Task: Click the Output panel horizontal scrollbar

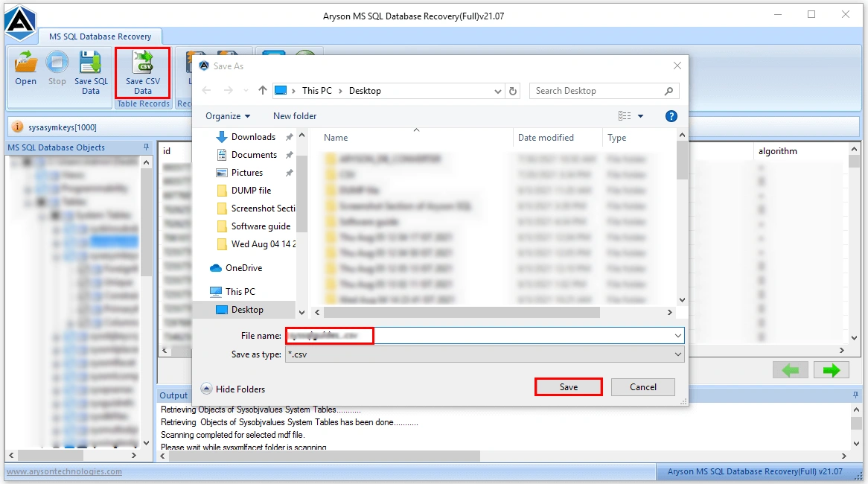Action: click(325, 456)
